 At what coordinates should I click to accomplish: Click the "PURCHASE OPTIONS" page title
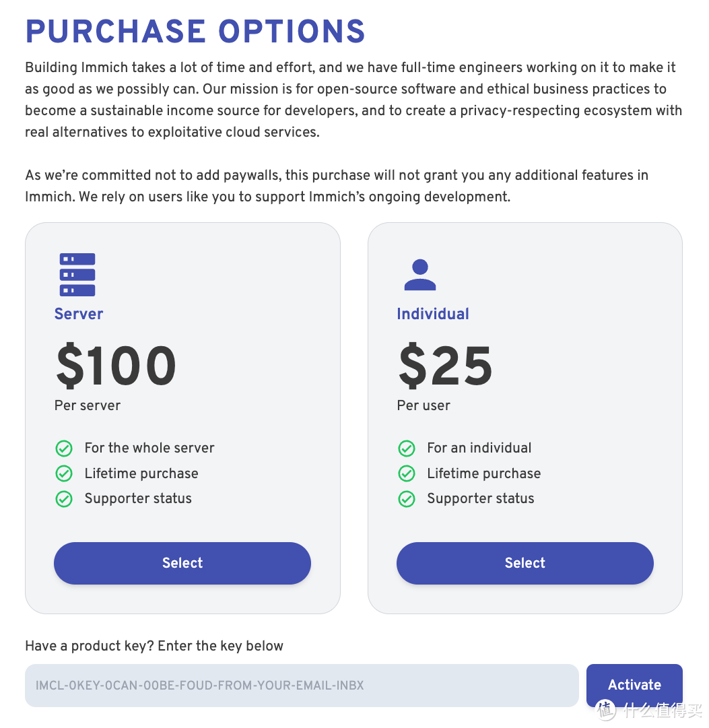tap(195, 31)
